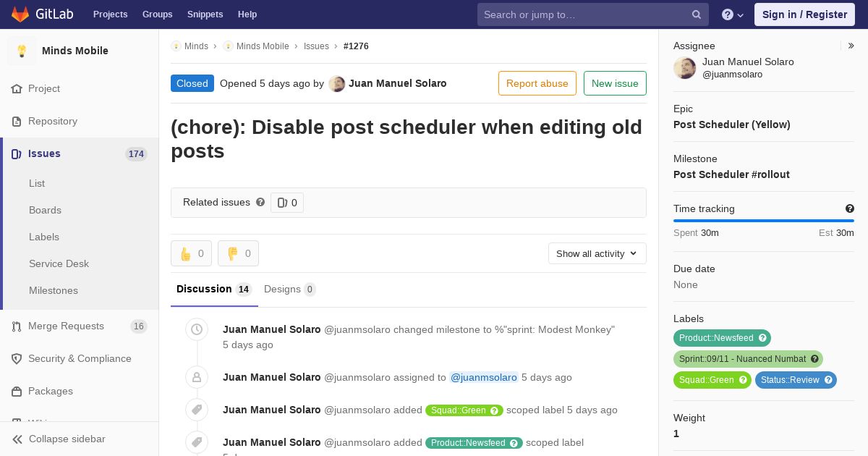The width and height of the screenshot is (868, 456).
Task: Click help icon on sidebar Squad::Green label
Action: coord(743,380)
